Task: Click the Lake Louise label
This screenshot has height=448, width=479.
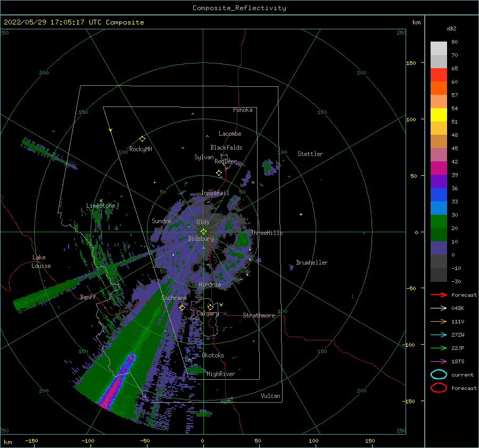Action: (41, 262)
